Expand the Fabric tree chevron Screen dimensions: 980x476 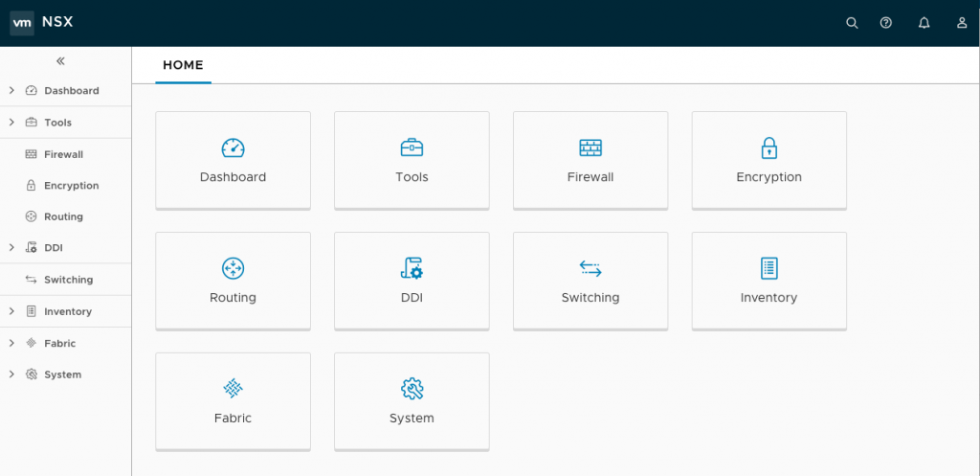tap(11, 344)
